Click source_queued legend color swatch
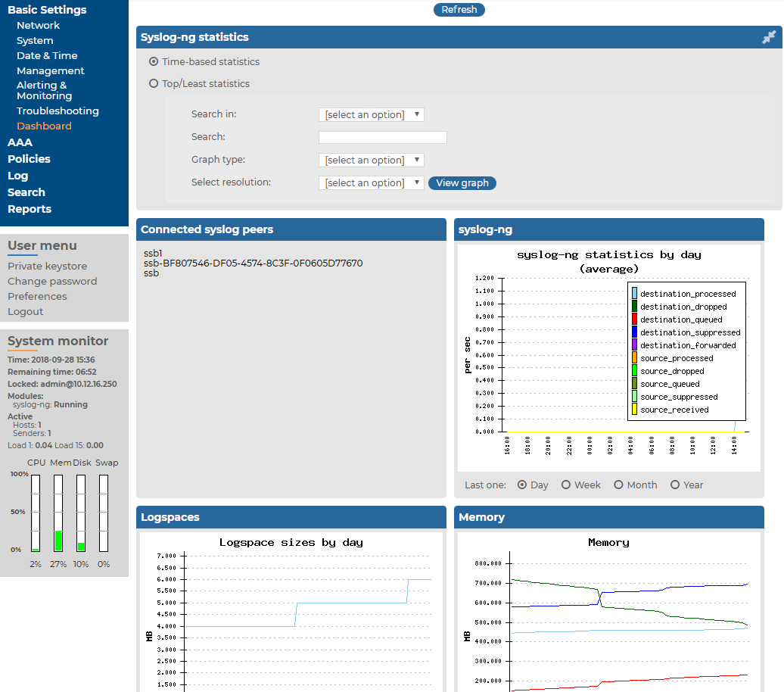Image resolution: width=784 pixels, height=692 pixels. 634,384
